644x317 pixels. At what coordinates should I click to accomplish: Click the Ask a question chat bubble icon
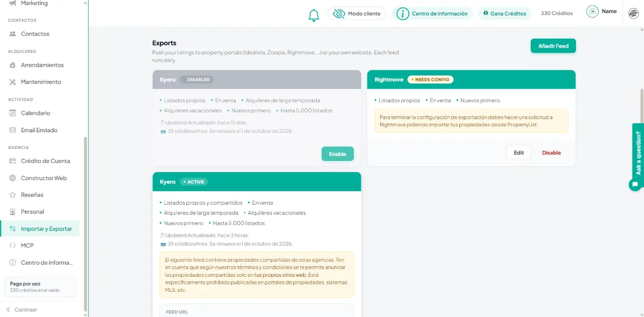635,185
